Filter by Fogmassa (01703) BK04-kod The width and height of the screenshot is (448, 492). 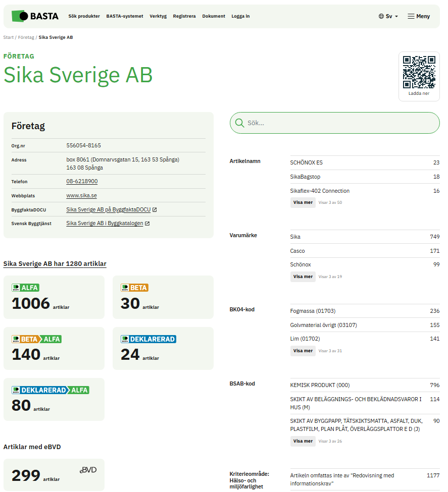click(x=313, y=311)
